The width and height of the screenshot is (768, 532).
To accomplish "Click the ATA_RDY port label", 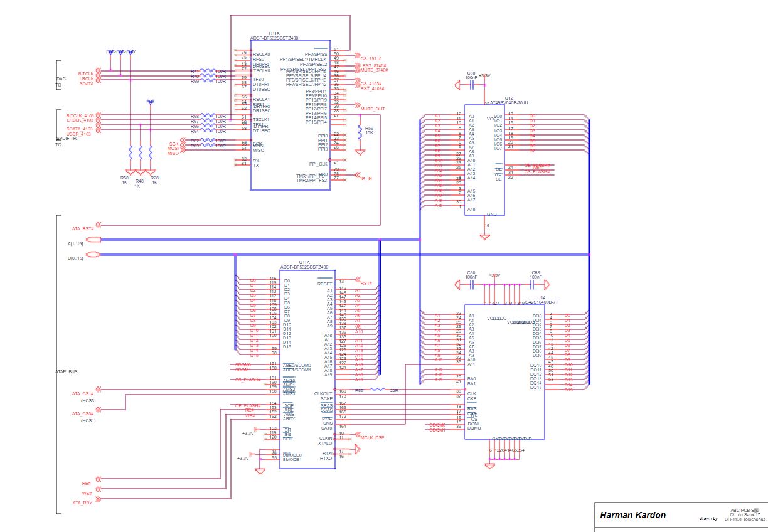I will pos(82,503).
